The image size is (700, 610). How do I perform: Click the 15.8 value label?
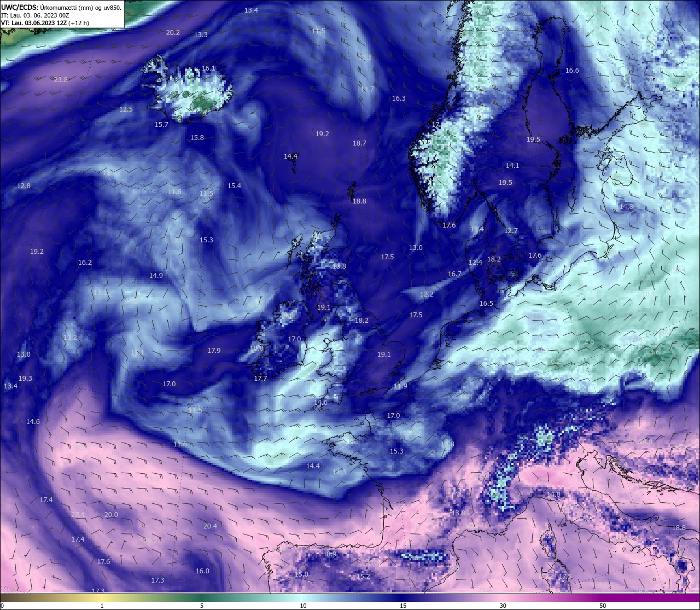(197, 138)
